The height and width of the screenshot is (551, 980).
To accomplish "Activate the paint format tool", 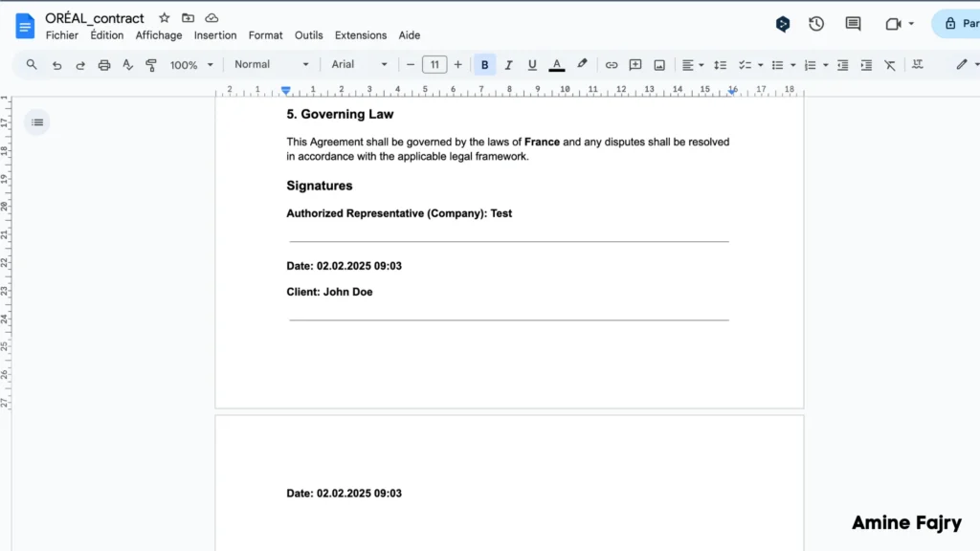I will click(x=151, y=65).
